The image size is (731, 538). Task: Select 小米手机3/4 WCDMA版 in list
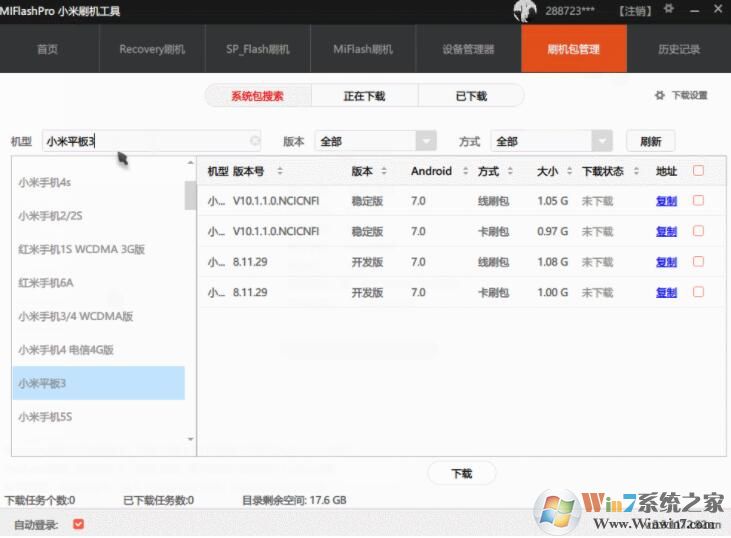tap(99, 317)
